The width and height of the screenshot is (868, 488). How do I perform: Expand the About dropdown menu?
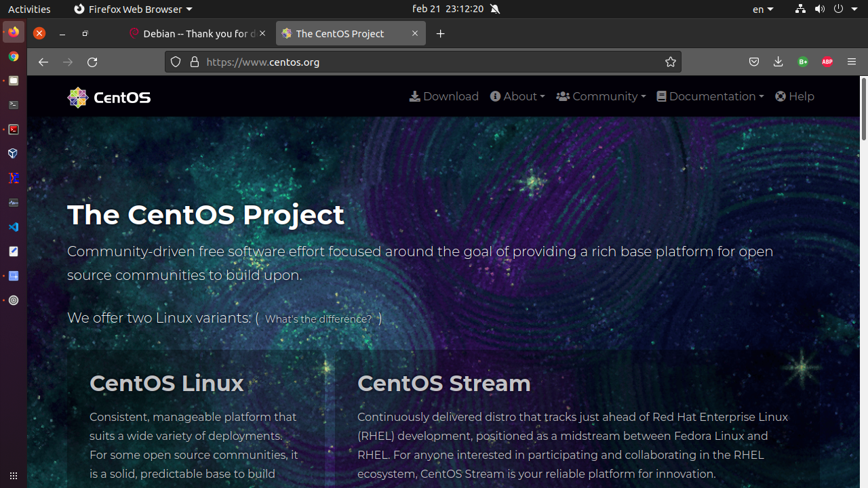[517, 96]
